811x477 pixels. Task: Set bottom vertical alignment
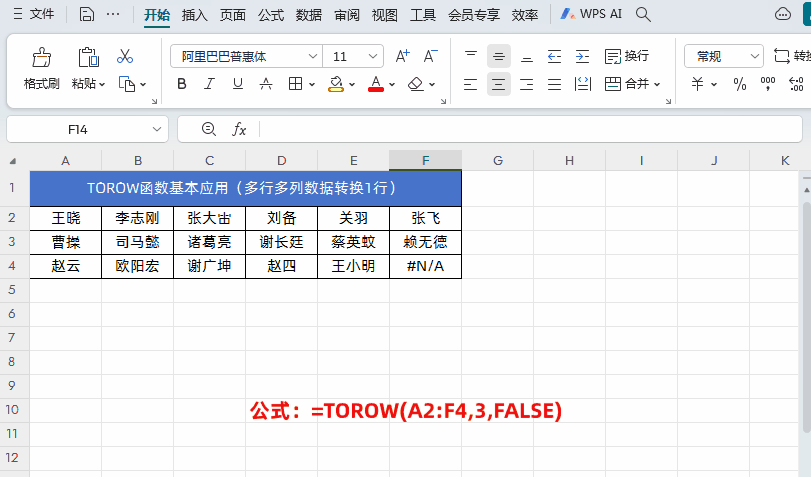[527, 56]
